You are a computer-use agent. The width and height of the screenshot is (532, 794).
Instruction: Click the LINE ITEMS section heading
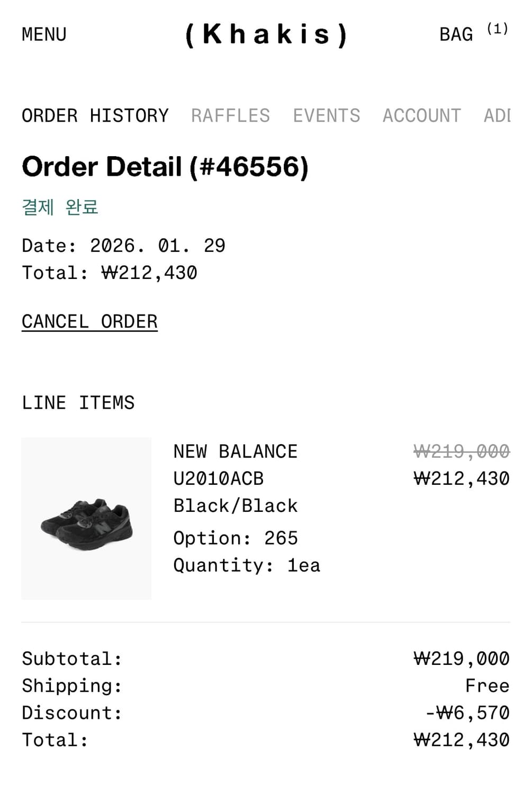(78, 403)
